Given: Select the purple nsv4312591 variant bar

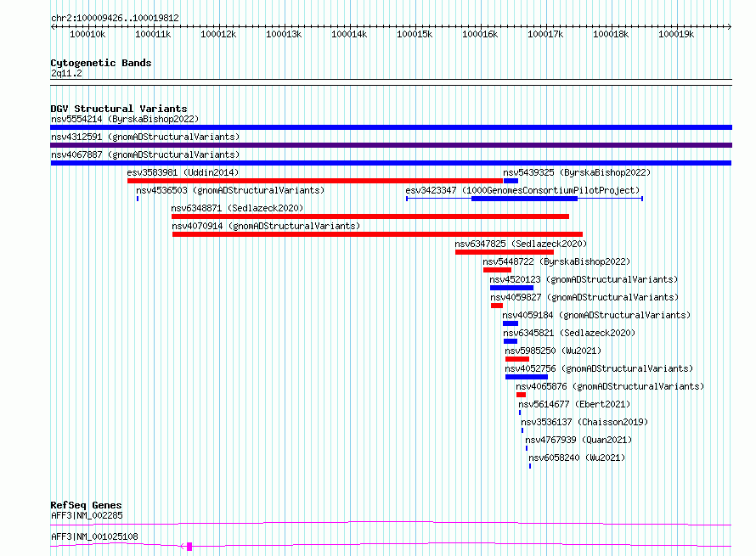Looking at the screenshot, I should (391, 145).
